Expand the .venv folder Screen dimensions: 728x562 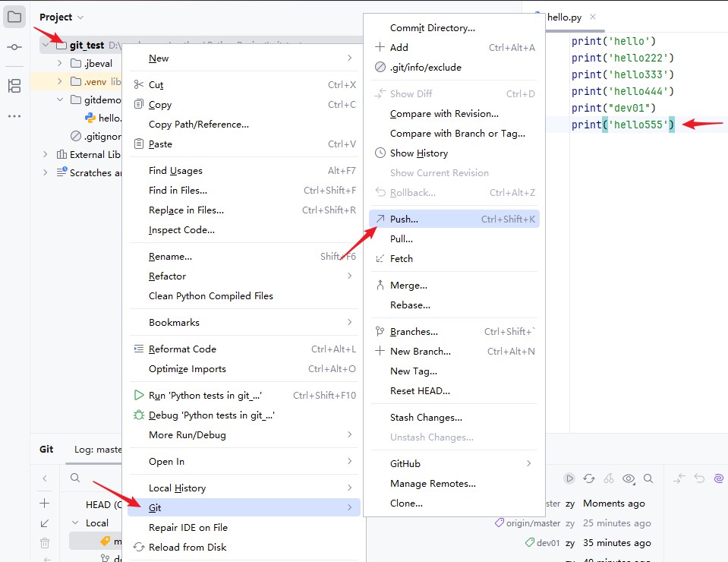59,81
